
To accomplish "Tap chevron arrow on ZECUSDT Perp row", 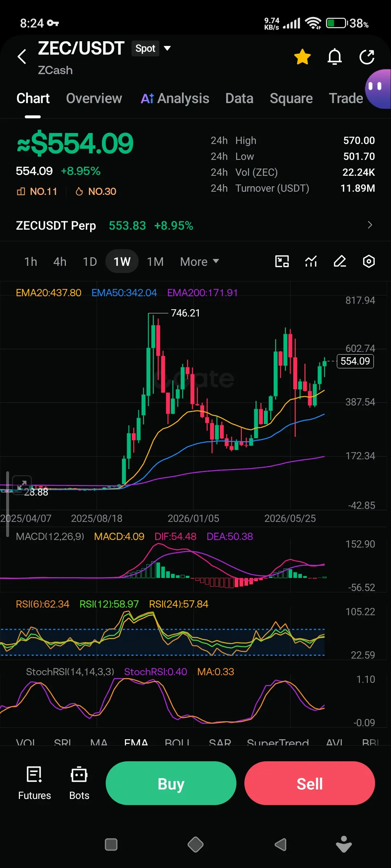I will point(370,225).
